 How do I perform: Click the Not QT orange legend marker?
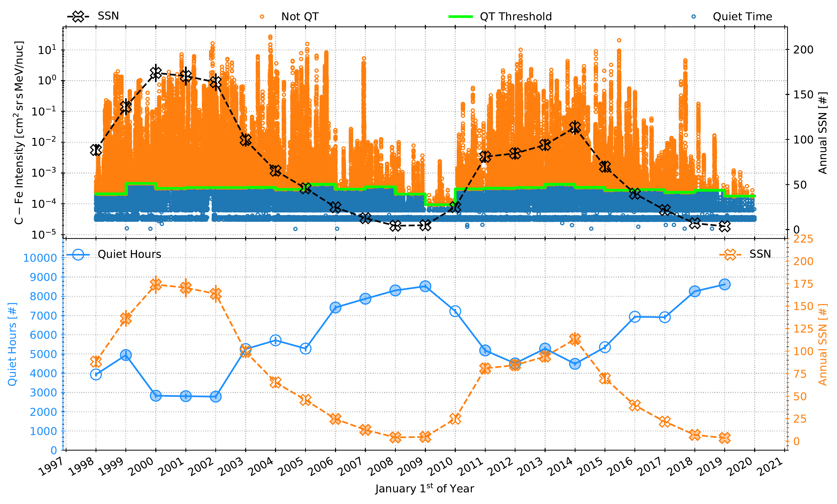pos(262,16)
